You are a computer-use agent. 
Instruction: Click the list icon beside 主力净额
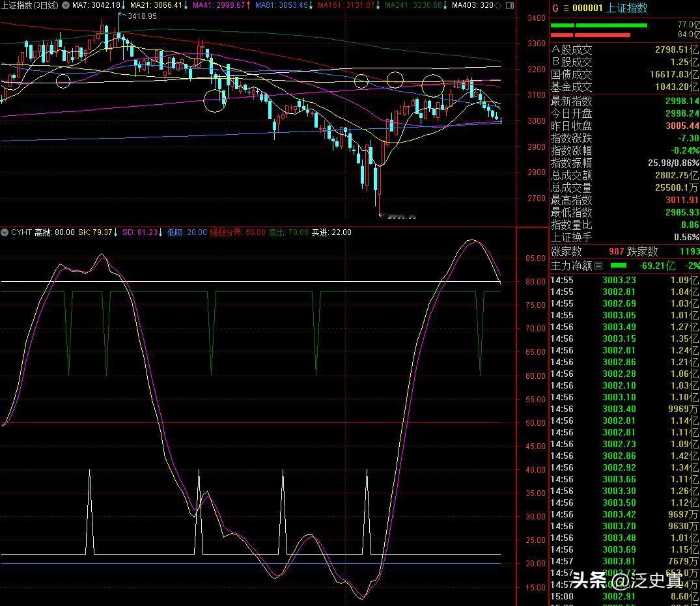598,266
